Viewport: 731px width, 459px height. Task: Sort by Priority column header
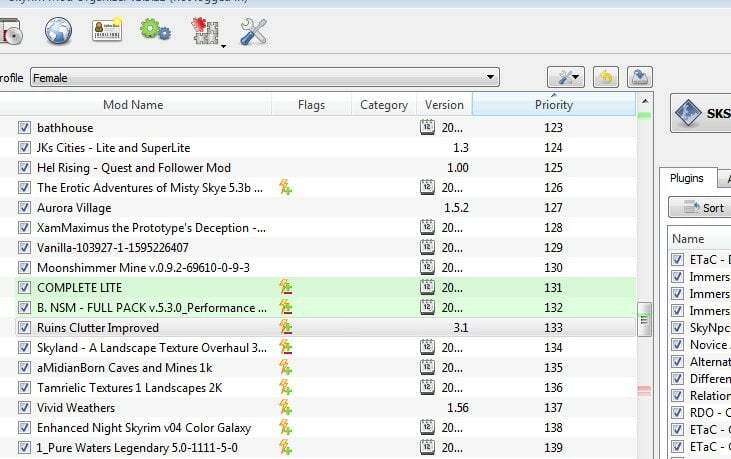coord(554,104)
